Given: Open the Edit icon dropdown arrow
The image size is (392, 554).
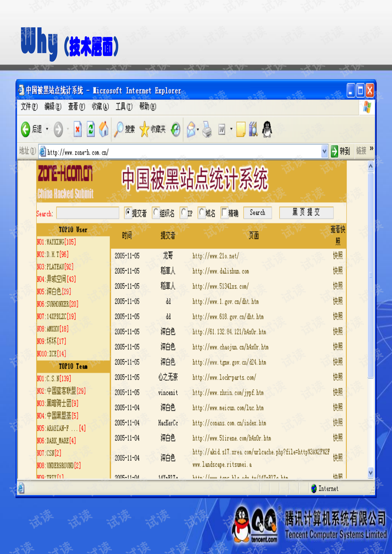Looking at the screenshot, I should [231, 129].
